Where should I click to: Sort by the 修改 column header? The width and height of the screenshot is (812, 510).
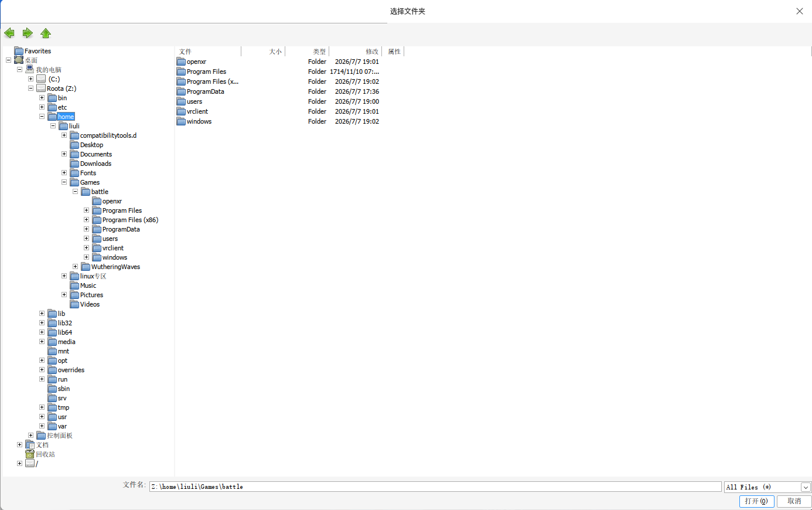tap(355, 52)
